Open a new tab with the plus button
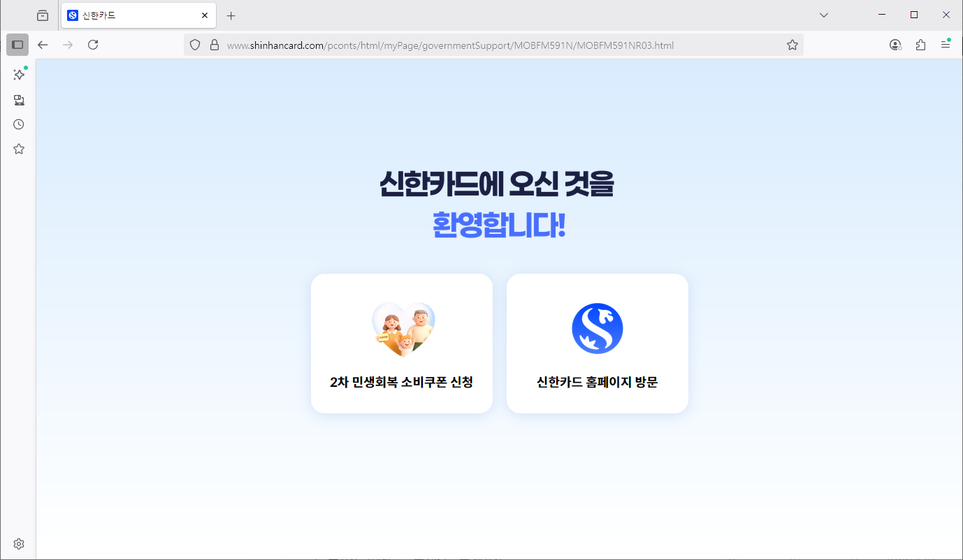The height and width of the screenshot is (560, 963). click(x=231, y=15)
